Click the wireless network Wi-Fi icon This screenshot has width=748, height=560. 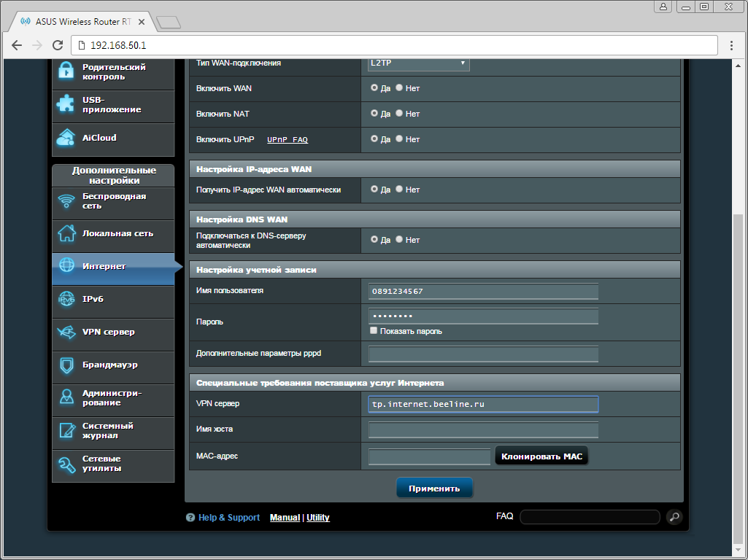(66, 201)
